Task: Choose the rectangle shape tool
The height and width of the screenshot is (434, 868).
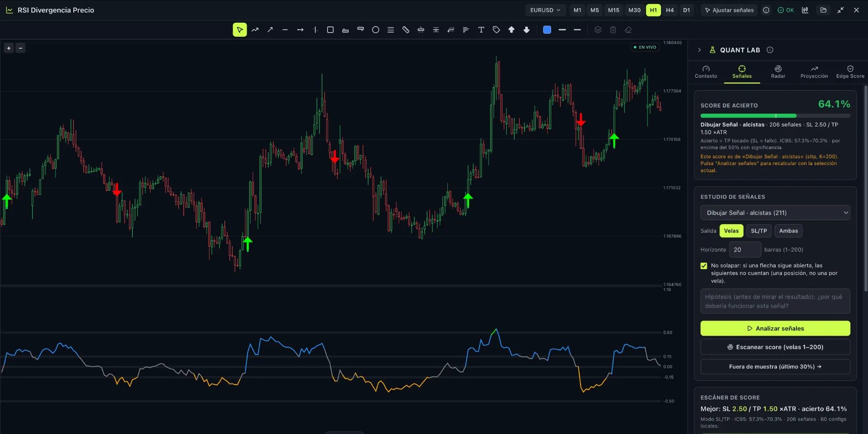Action: pos(330,30)
